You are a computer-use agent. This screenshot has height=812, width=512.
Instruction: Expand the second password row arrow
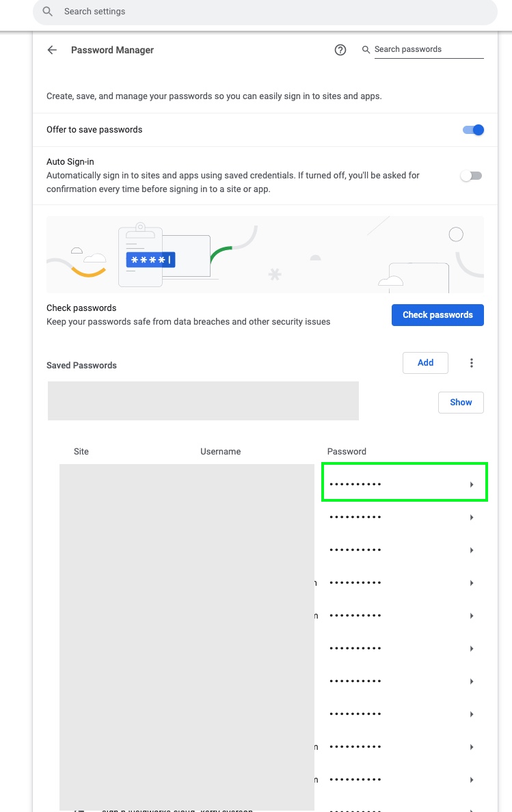[x=472, y=517]
